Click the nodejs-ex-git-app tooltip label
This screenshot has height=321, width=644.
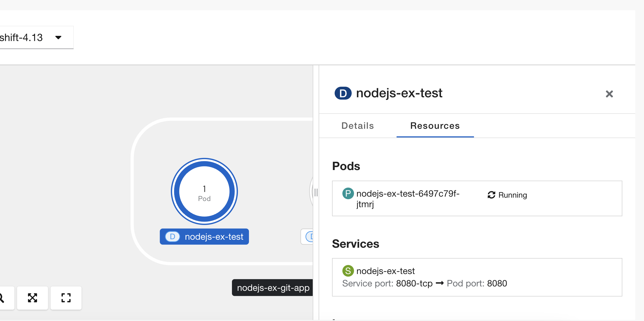273,287
